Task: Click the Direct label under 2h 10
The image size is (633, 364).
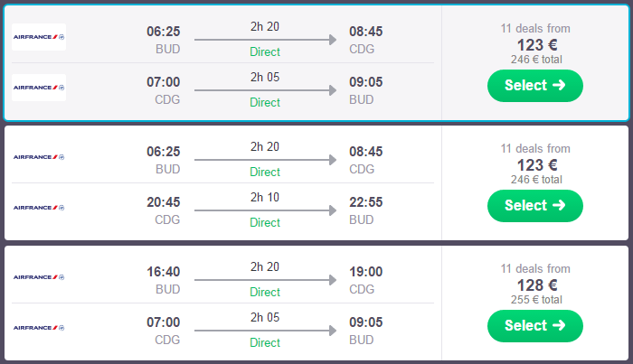Action: click(x=265, y=222)
